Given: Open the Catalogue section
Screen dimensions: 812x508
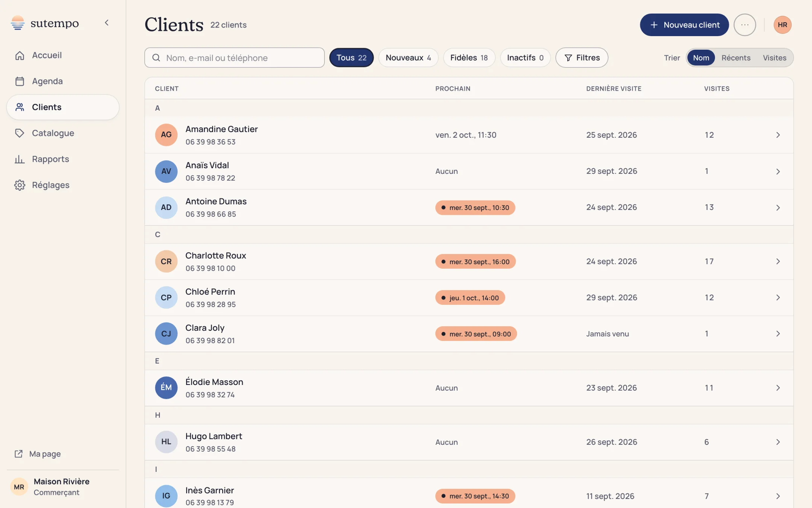Looking at the screenshot, I should [63, 133].
